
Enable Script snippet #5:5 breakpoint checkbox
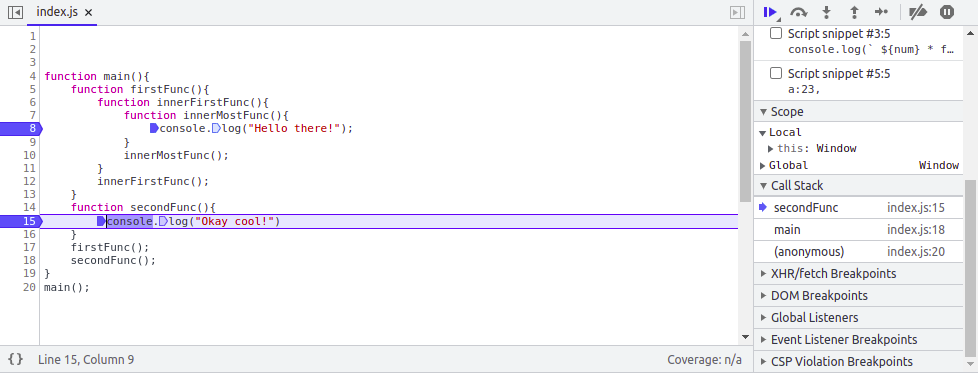pyautogui.click(x=776, y=73)
